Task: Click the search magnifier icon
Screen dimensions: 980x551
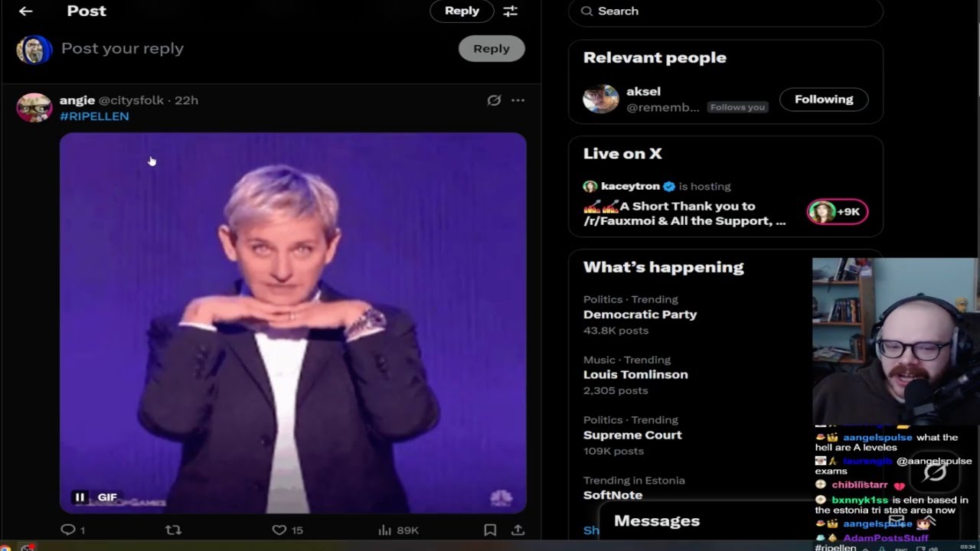Action: (x=587, y=11)
